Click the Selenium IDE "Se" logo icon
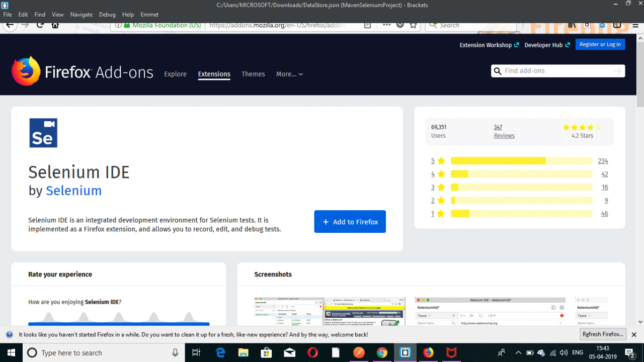This screenshot has height=362, width=644. coord(43,132)
